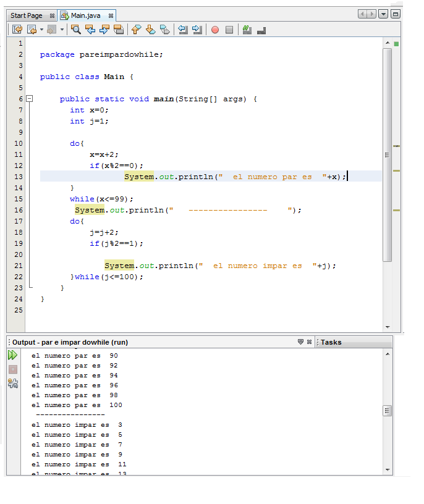Click the editor vertical scrollbar thumb
This screenshot has height=504, width=424.
[x=388, y=155]
